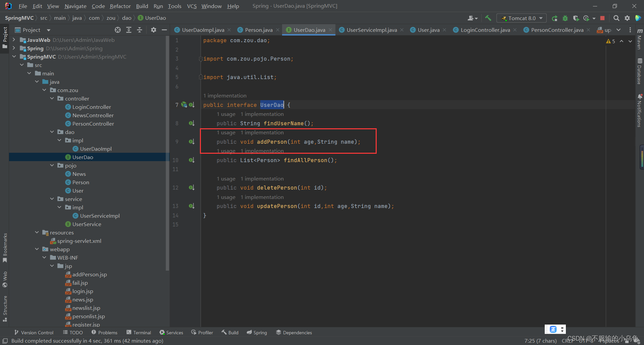Stop the server with the red square icon
644x345 pixels.
click(x=602, y=18)
